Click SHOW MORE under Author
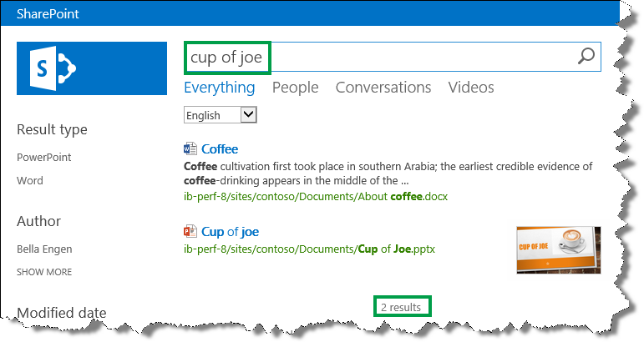Image resolution: width=644 pixels, height=342 pixels. click(x=44, y=272)
